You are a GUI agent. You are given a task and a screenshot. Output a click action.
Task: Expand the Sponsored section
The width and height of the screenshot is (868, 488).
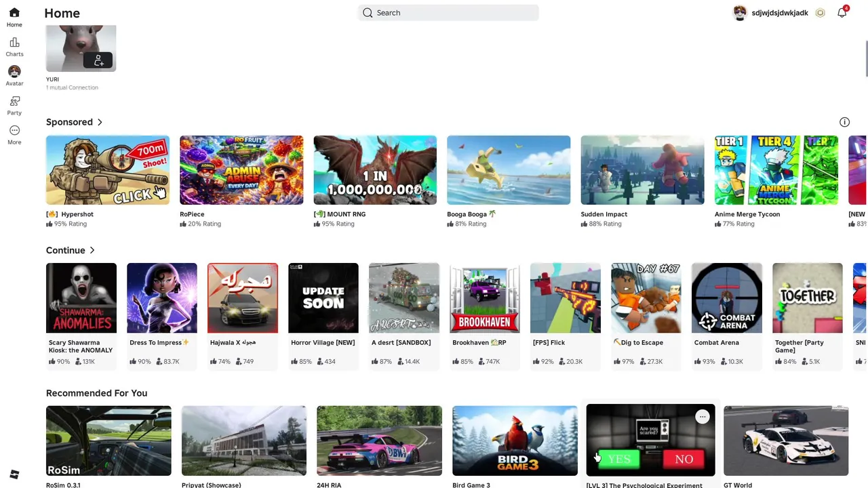pyautogui.click(x=75, y=122)
